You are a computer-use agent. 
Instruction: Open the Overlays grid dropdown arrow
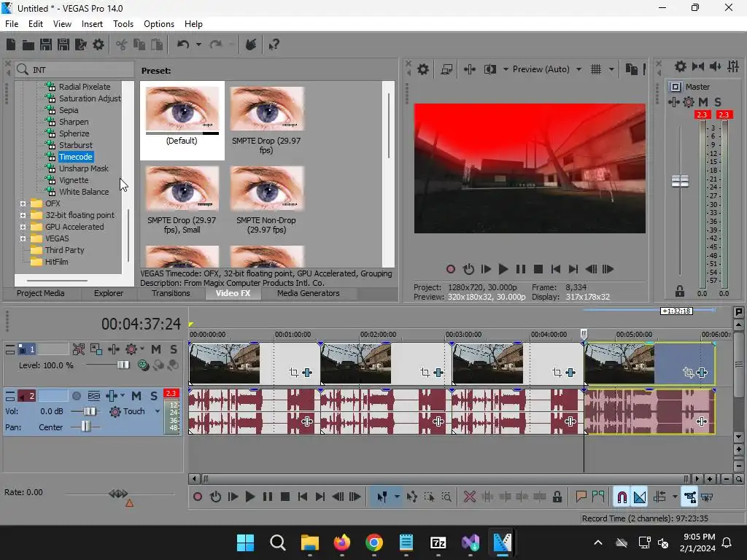612,69
